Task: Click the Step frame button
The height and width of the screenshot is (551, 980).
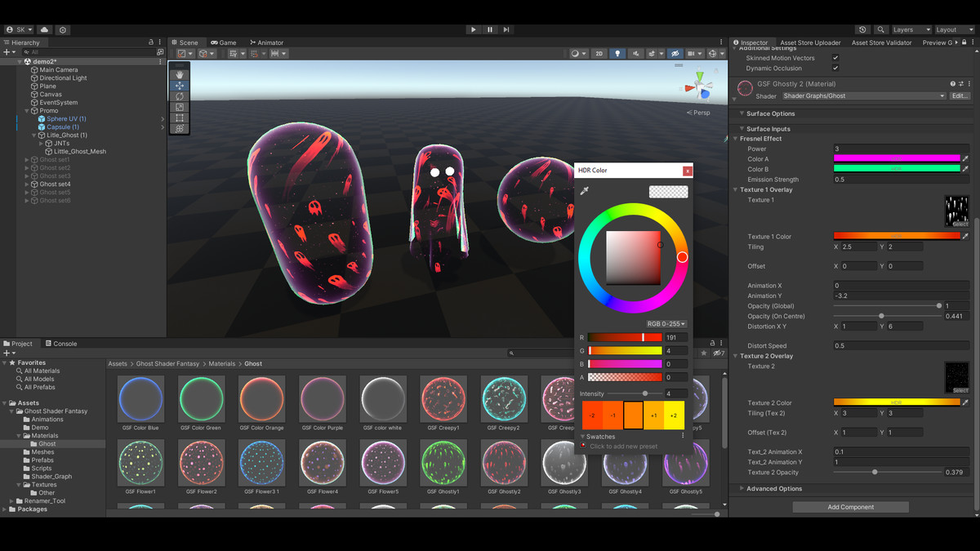Action: tap(506, 29)
